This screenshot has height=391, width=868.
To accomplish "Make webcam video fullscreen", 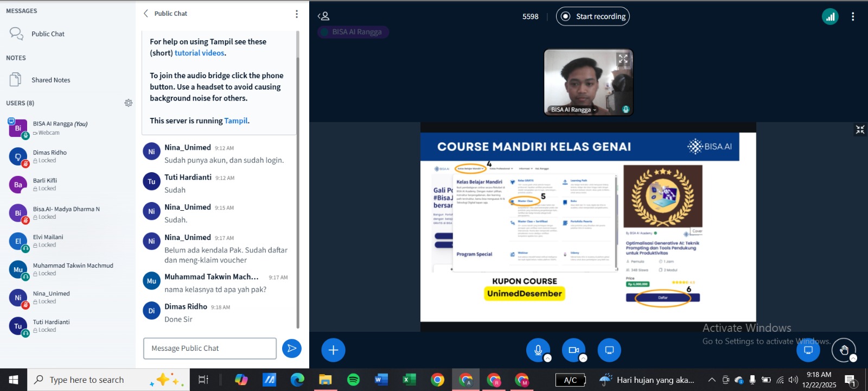I will pos(623,59).
